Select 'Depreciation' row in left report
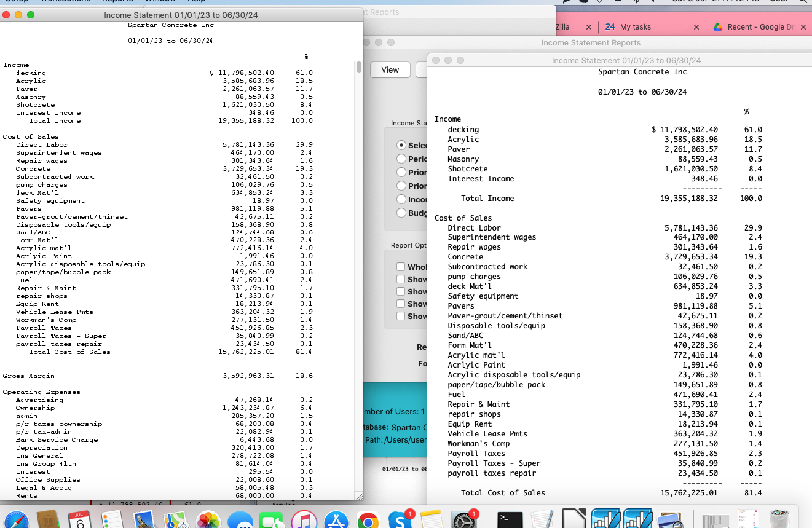 click(x=42, y=448)
